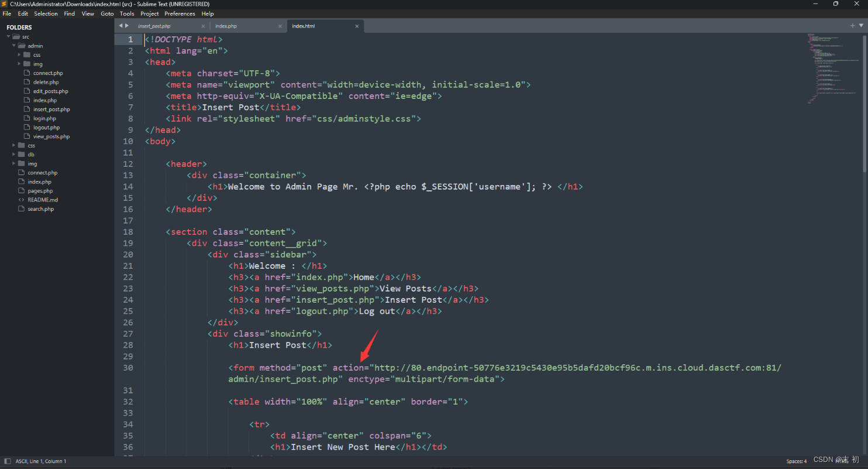Screen dimensions: 868x469
Task: Open the Tools menu
Action: pyautogui.click(x=127, y=13)
